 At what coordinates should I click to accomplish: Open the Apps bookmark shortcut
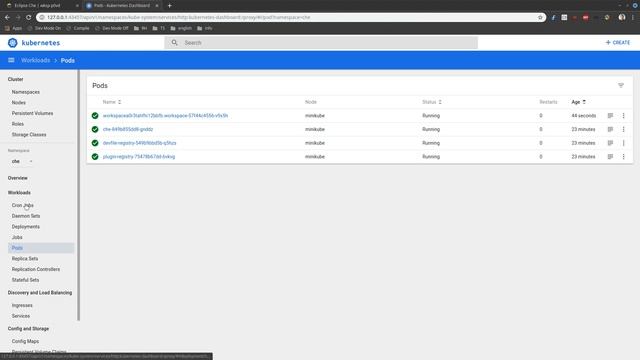coord(13,28)
